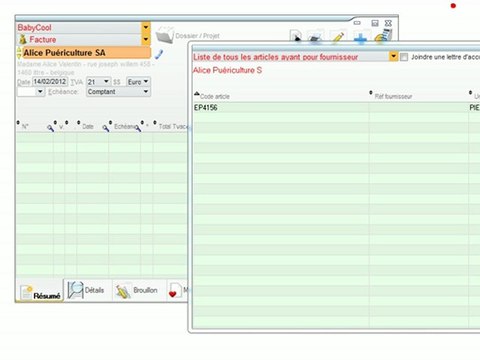The image size is (480, 360).
Task: Open the Euro currency dropdown
Action: coord(146,81)
